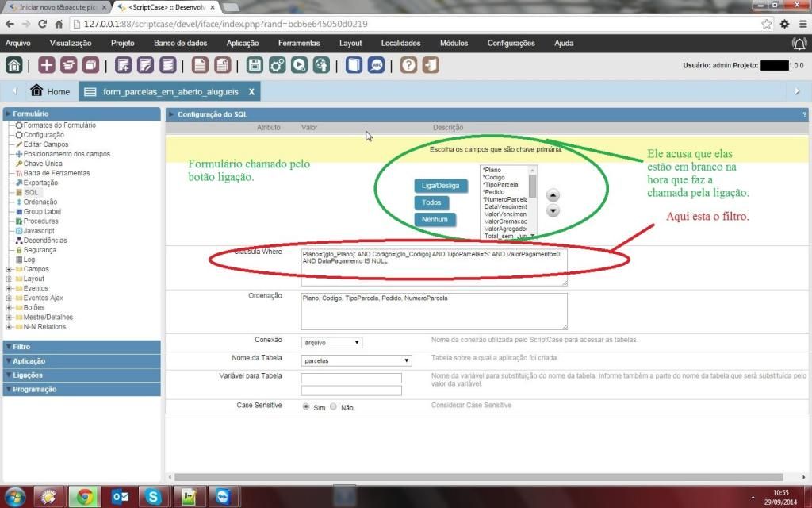The width and height of the screenshot is (812, 508).
Task: Select Sim for Case Sensitive
Action: [306, 406]
